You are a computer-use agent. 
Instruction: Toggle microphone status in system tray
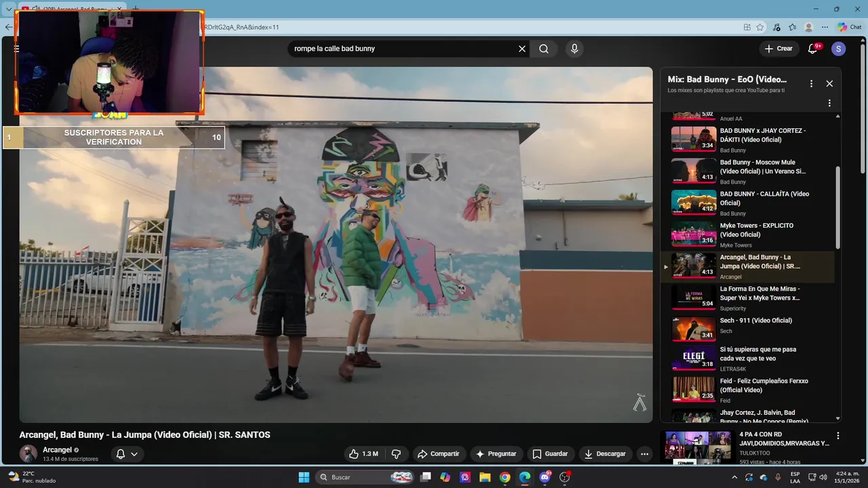pos(778,477)
